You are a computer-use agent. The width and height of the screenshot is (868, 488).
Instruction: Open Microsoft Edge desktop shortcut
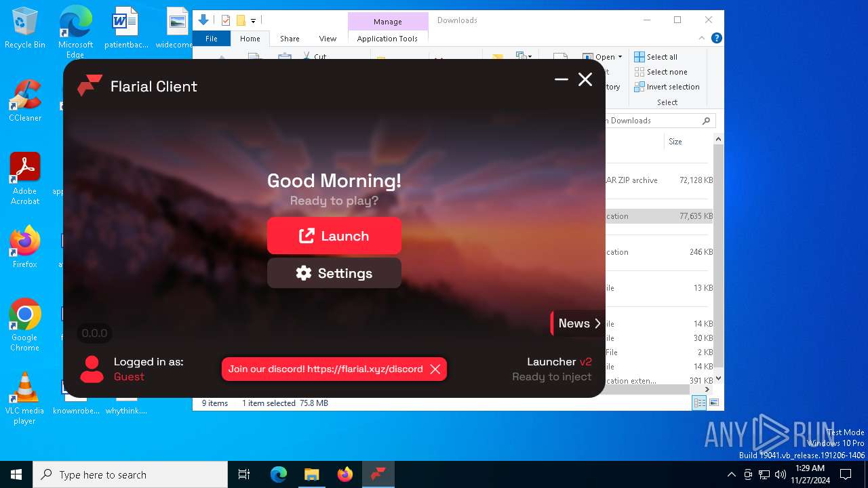75,33
